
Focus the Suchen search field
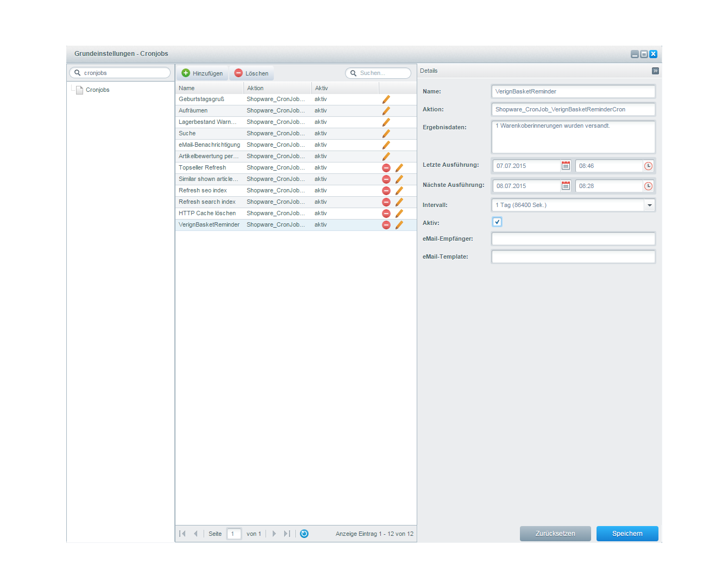tap(378, 73)
